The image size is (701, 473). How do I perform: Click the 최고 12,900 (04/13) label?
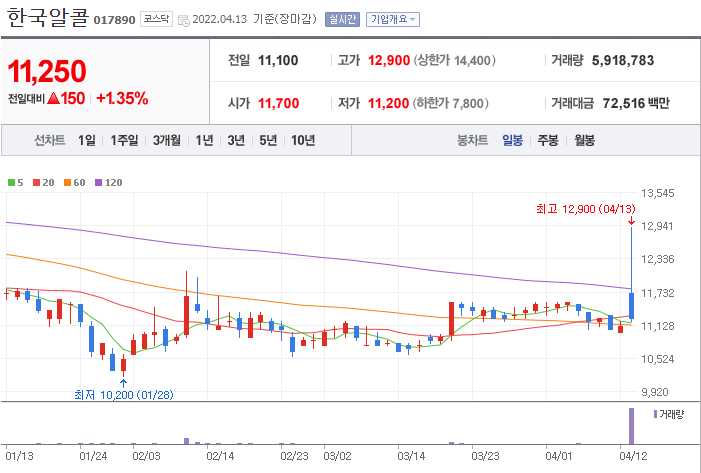click(x=586, y=209)
